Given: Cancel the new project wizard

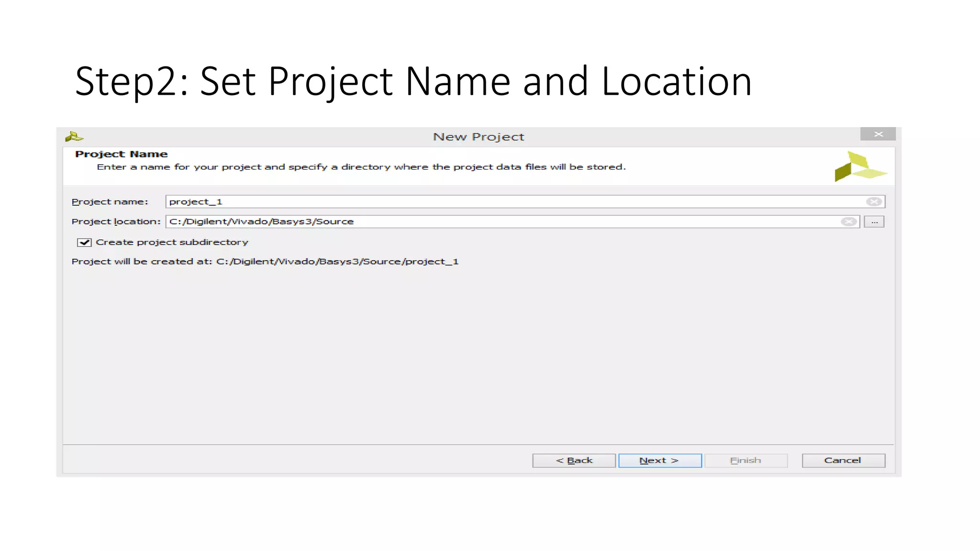Looking at the screenshot, I should click(x=843, y=461).
